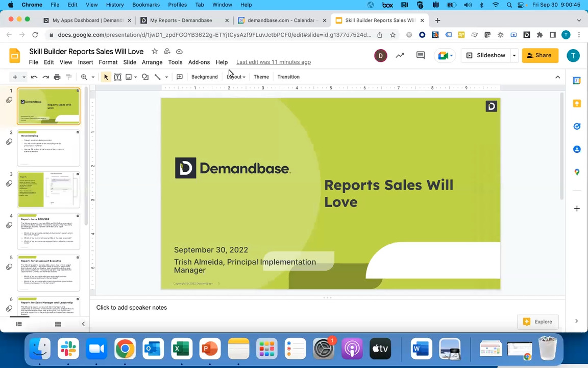Open the image insert dropdown arrow
This screenshot has width=588, height=368.
[135, 77]
